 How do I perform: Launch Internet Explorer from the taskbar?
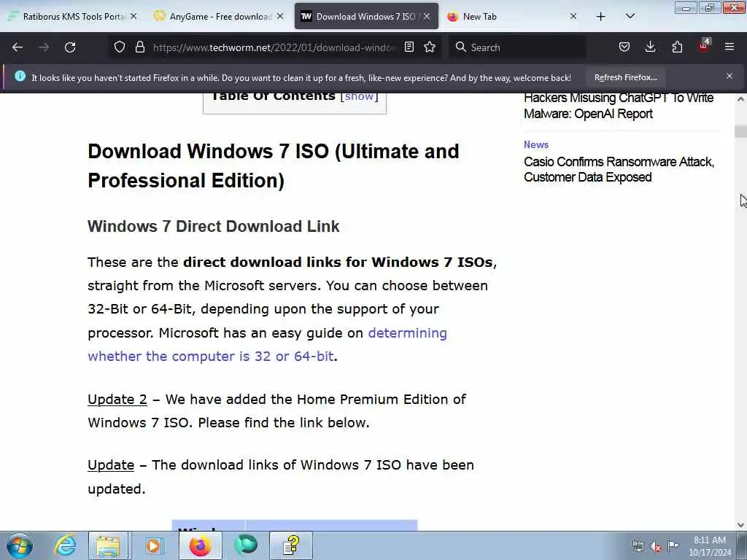click(65, 545)
